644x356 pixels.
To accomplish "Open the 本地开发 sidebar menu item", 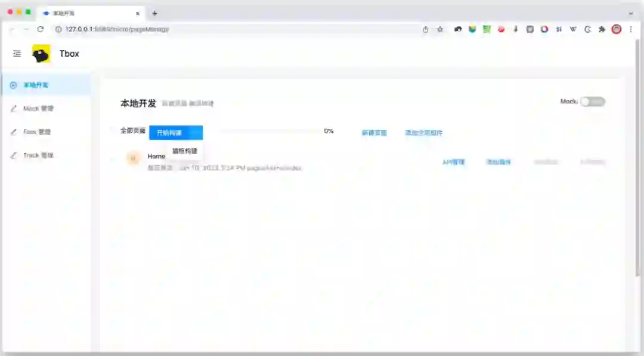I will point(47,85).
